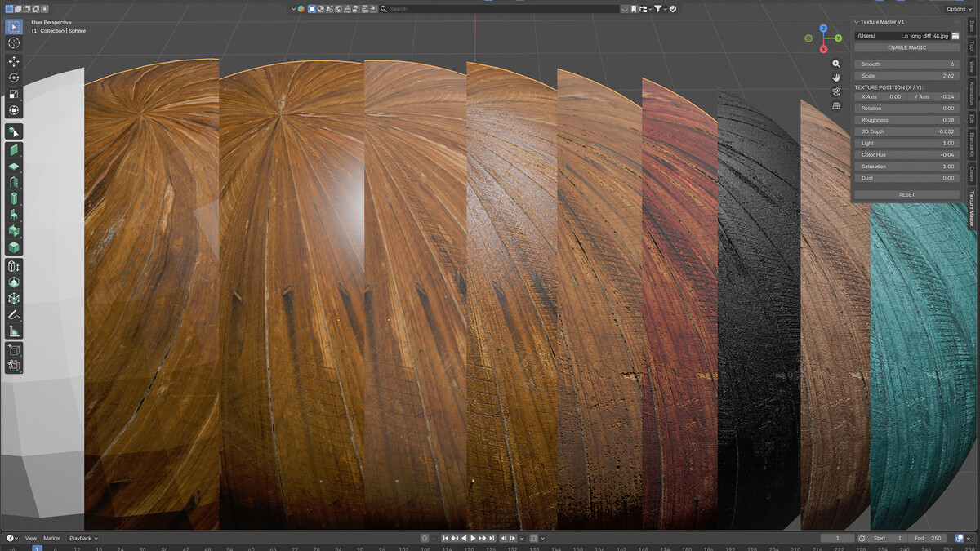
Task: Click the RESET button
Action: pos(906,194)
